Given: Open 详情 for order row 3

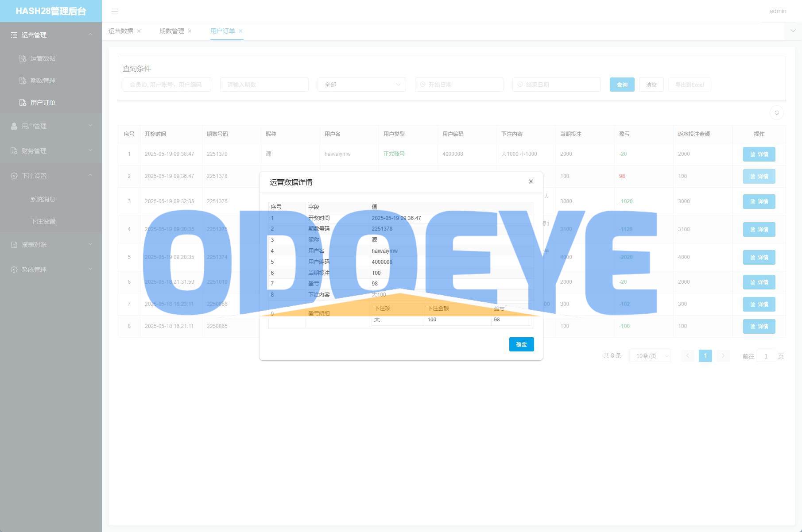Looking at the screenshot, I should pos(759,201).
